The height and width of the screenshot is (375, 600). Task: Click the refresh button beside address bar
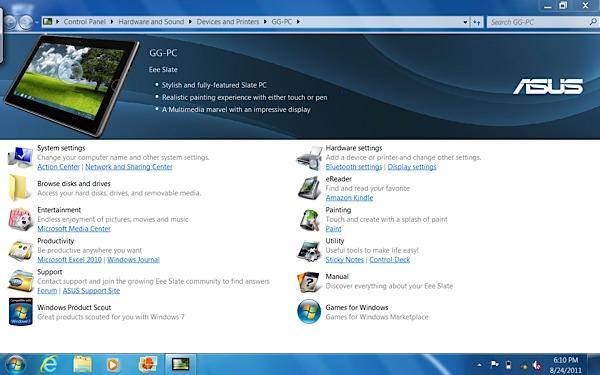coord(476,22)
